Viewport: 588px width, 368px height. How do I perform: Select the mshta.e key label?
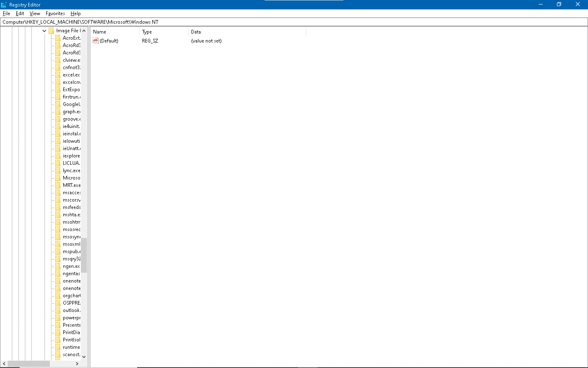coord(71,215)
